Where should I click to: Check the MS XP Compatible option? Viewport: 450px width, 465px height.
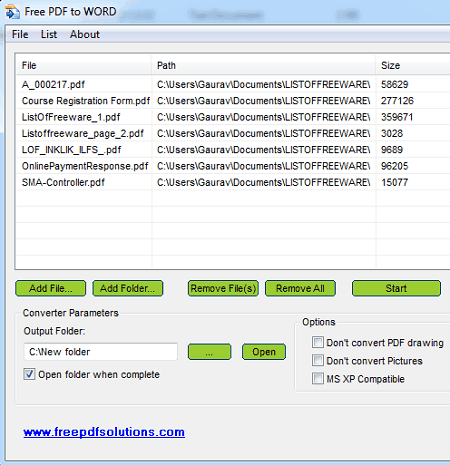(x=318, y=378)
